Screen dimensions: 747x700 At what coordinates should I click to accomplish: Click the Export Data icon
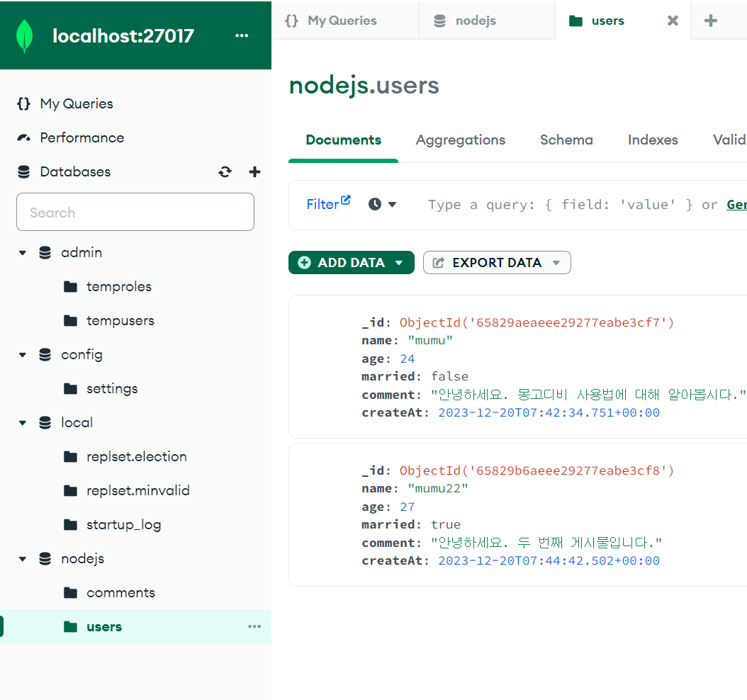click(x=438, y=263)
